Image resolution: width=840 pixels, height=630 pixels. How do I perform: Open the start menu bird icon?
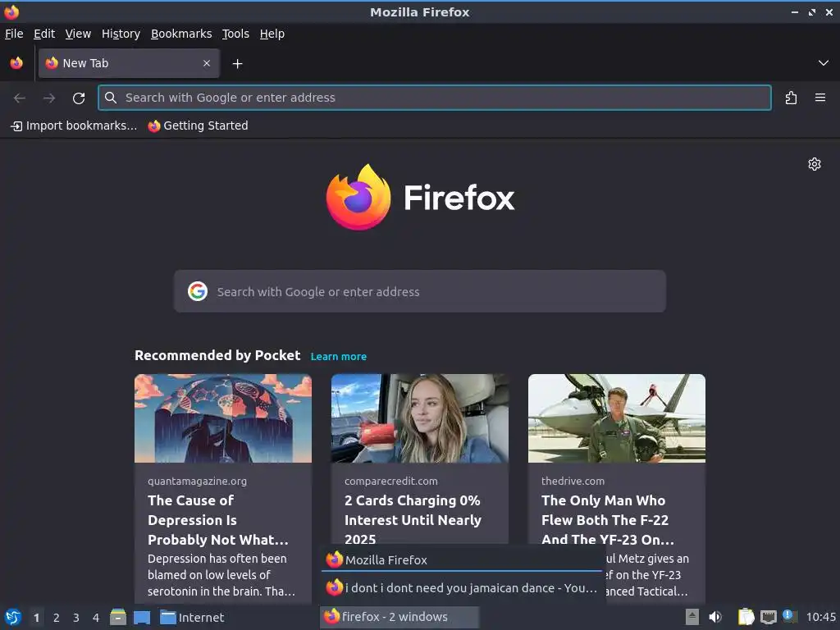click(x=13, y=617)
